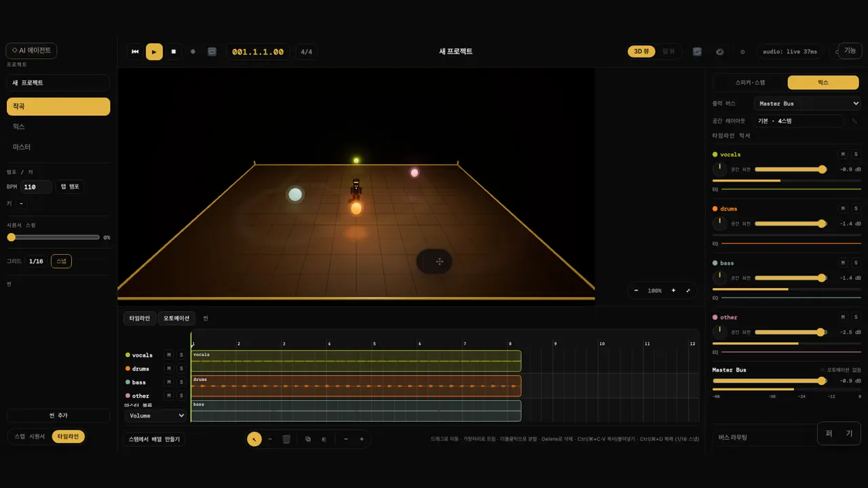
Task: Arm the record dot in transport
Action: tap(193, 52)
